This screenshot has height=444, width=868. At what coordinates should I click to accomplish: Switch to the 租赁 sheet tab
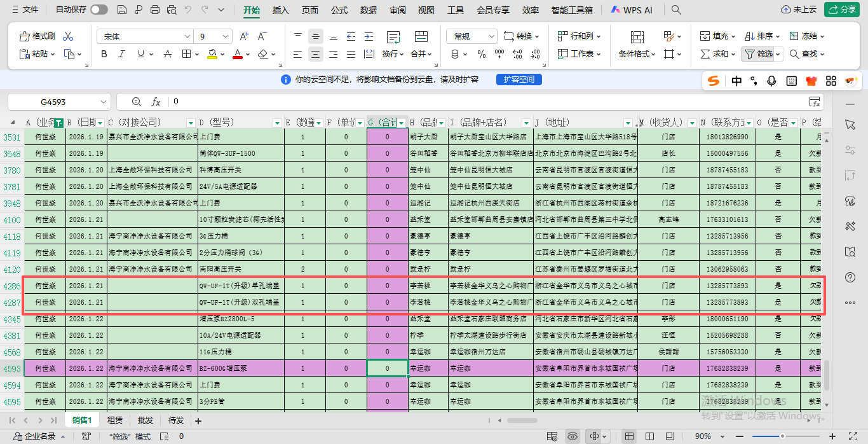pyautogui.click(x=115, y=420)
